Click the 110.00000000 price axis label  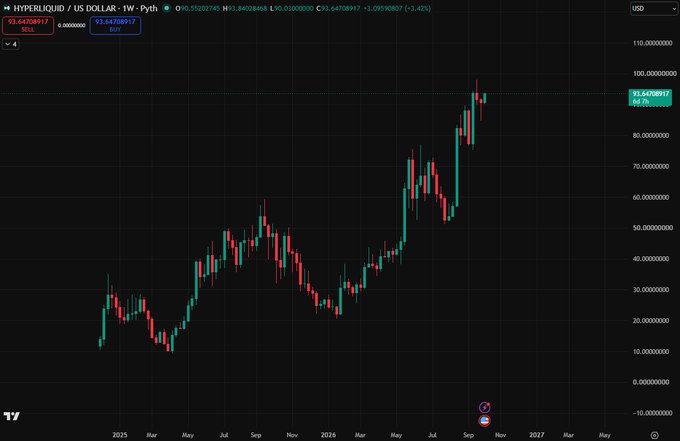pyautogui.click(x=653, y=43)
